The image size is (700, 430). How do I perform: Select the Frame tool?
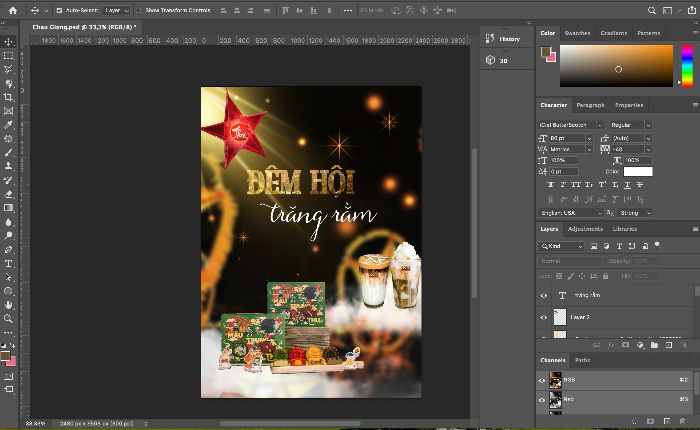tap(8, 111)
